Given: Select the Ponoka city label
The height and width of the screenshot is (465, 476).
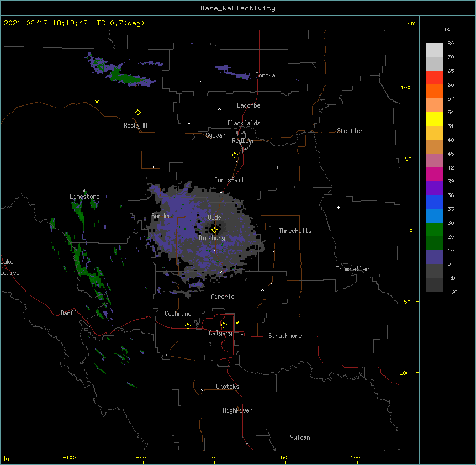Looking at the screenshot, I should pos(265,75).
